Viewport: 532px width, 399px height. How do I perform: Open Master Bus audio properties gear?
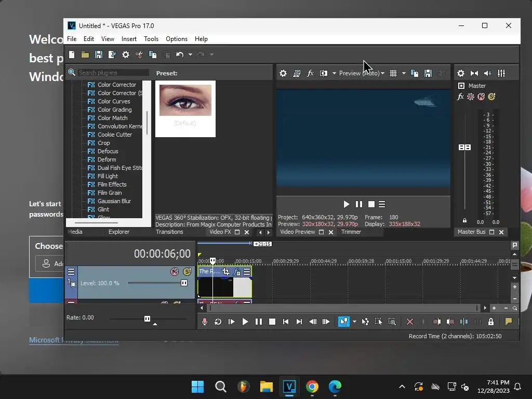461,73
